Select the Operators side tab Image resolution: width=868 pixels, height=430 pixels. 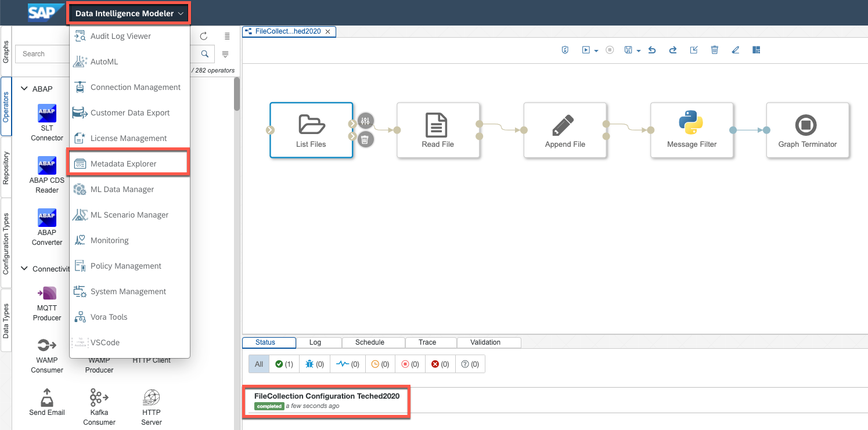pyautogui.click(x=6, y=106)
